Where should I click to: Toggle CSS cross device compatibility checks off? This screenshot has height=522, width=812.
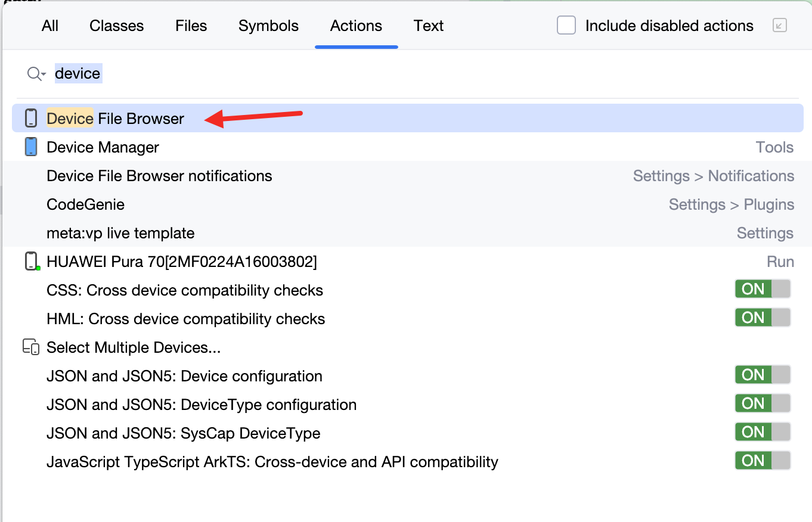[x=763, y=289]
